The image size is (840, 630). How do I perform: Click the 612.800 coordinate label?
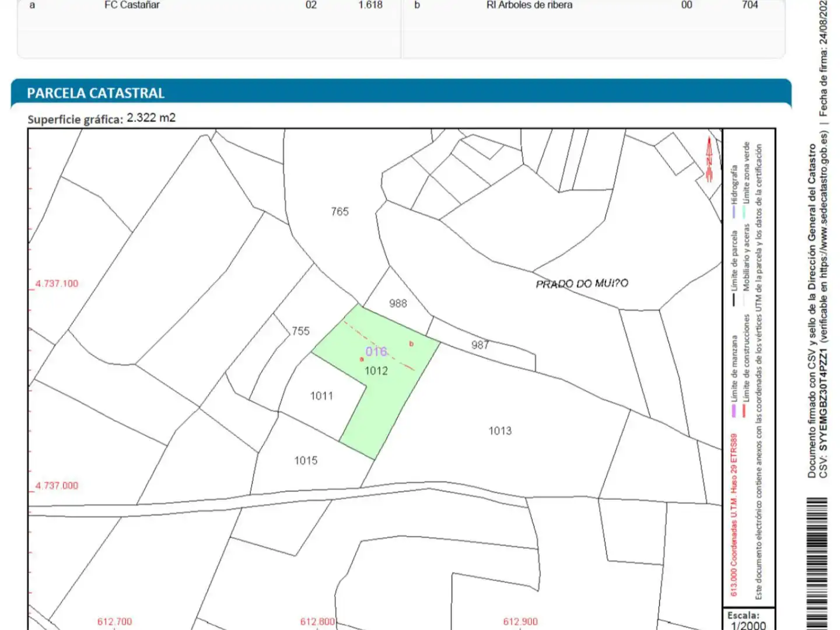click(x=317, y=622)
